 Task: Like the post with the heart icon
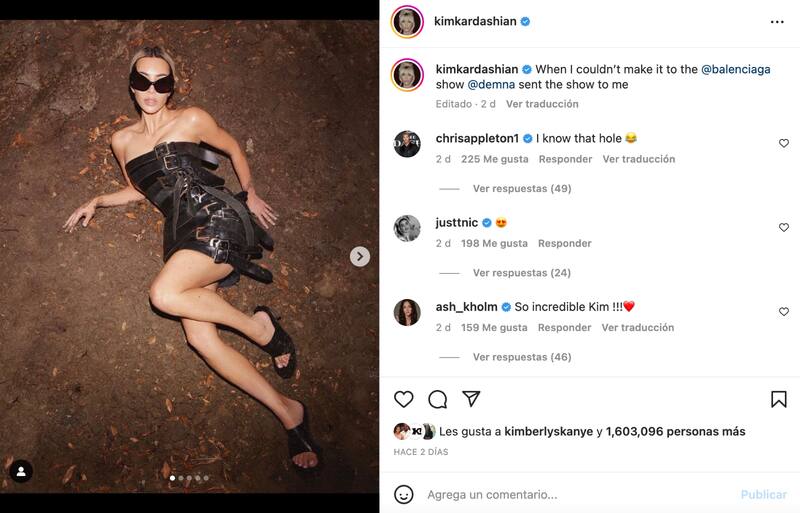pos(404,399)
